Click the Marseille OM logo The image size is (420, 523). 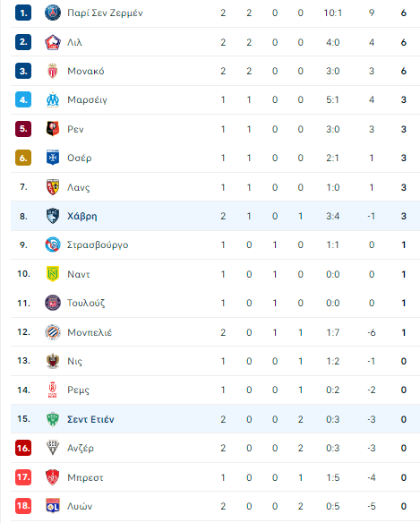53,99
